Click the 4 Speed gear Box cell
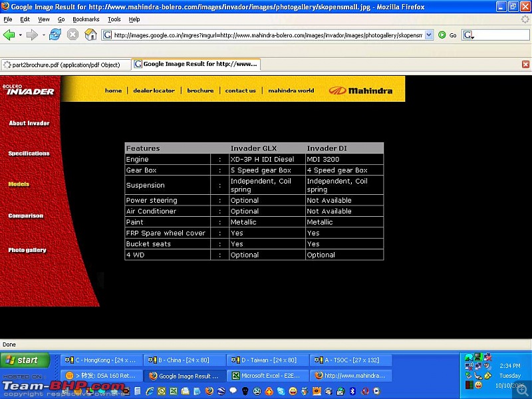This screenshot has height=399, width=532. click(x=344, y=170)
